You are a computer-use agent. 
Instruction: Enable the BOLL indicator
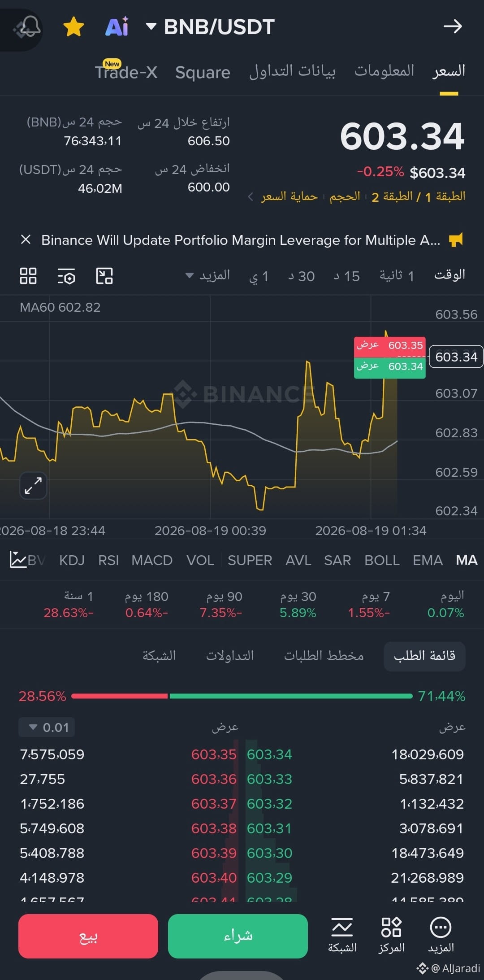(382, 560)
